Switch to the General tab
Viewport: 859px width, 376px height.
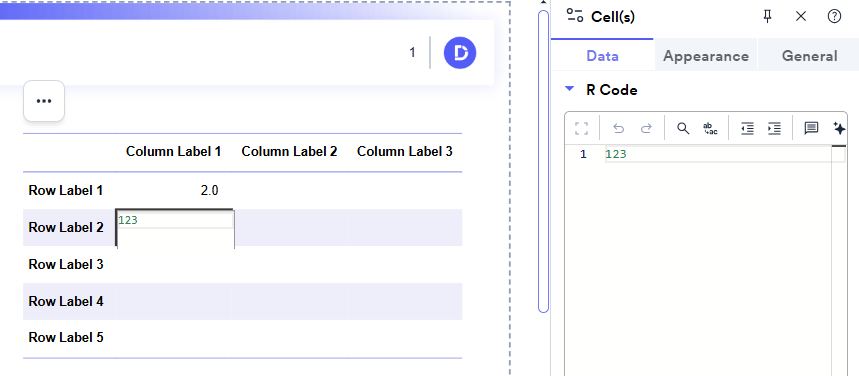[809, 55]
